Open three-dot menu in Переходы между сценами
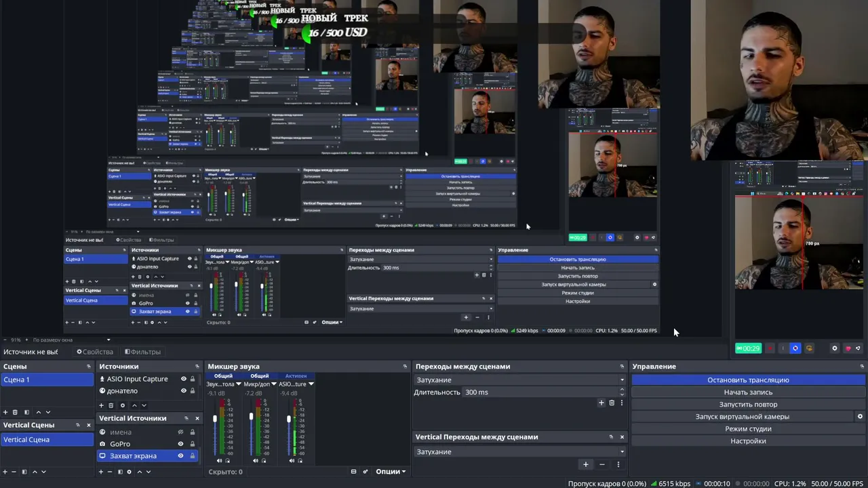This screenshot has height=488, width=868. pos(621,403)
